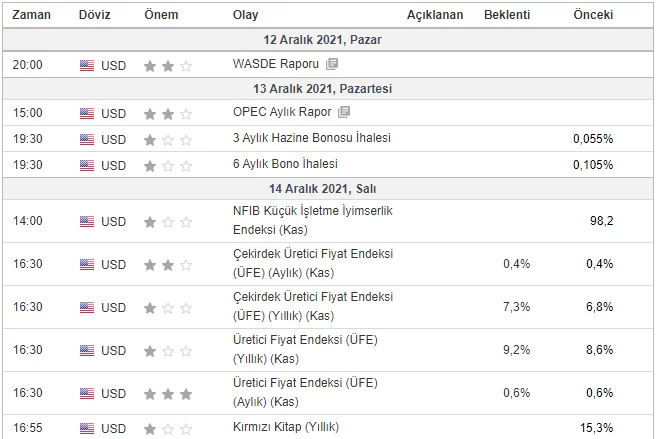Open 3 Aylık Hazine Bonosu İhalesi event

pyautogui.click(x=311, y=138)
